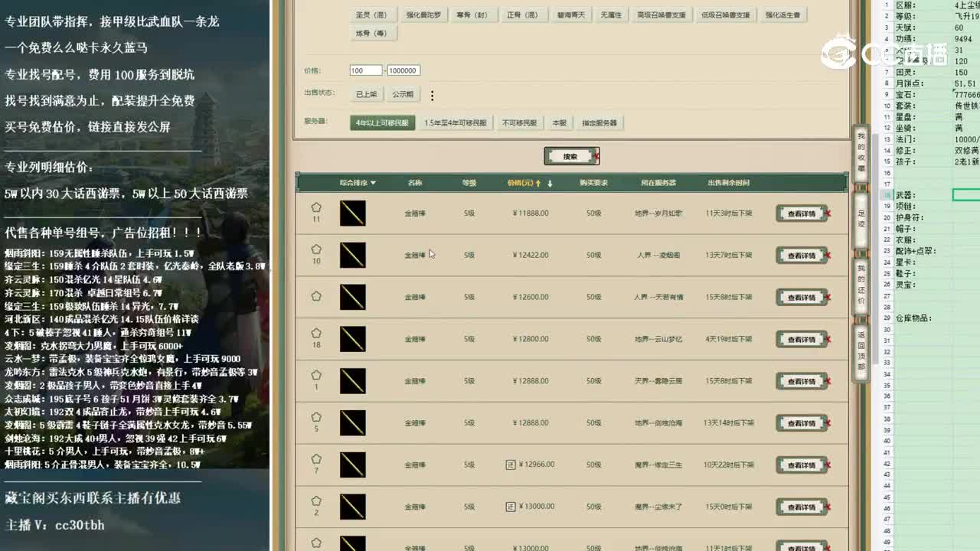Viewport: 980px width, 551px height.
Task: View details of the ¥12422 listing
Action: pos(802,255)
